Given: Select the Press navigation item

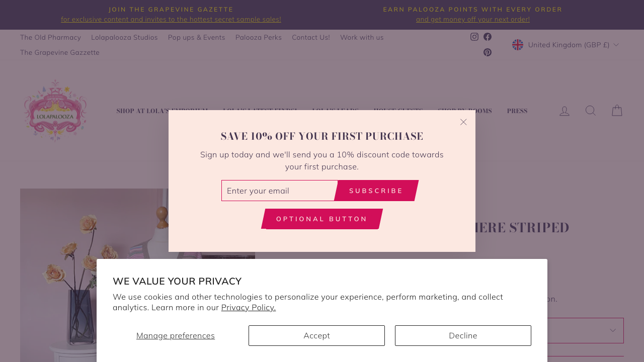Looking at the screenshot, I should click(x=517, y=110).
